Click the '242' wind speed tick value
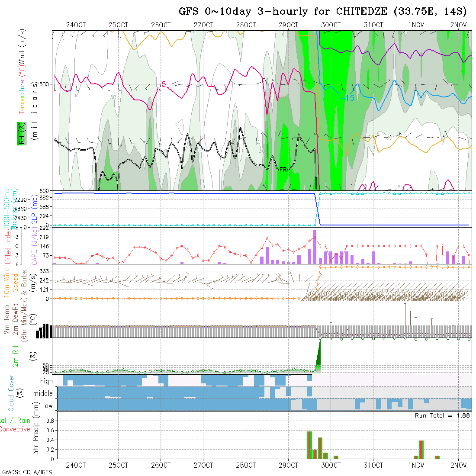 point(44,280)
